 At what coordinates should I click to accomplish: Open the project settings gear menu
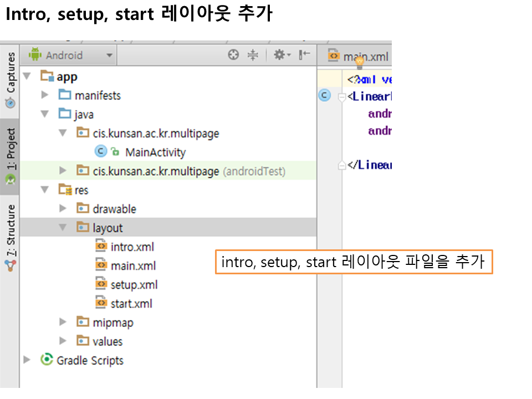[x=280, y=55]
